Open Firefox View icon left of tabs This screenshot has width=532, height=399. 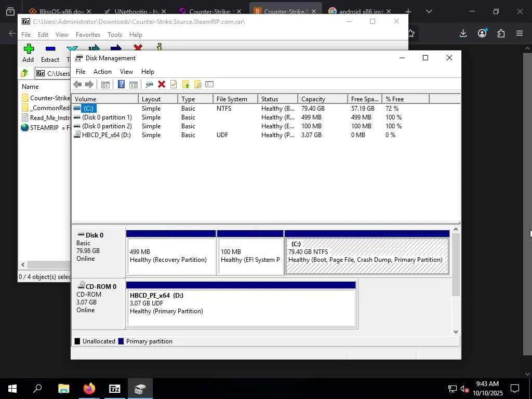10,11
